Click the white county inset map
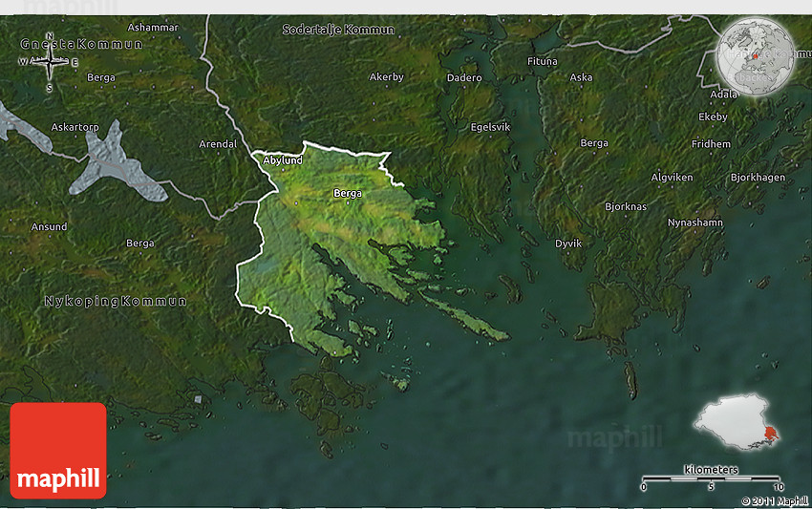Viewport: 812px width, 509px height. (736, 421)
